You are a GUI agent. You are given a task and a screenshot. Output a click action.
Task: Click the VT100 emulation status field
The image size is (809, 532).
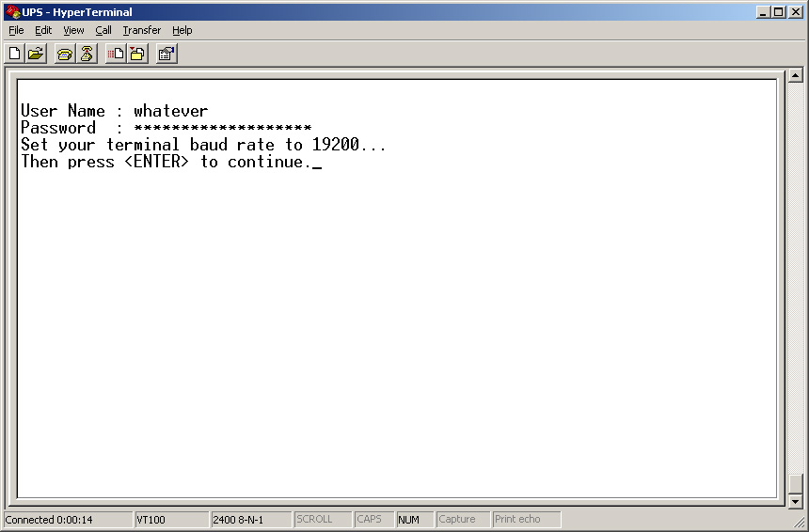[x=171, y=520]
